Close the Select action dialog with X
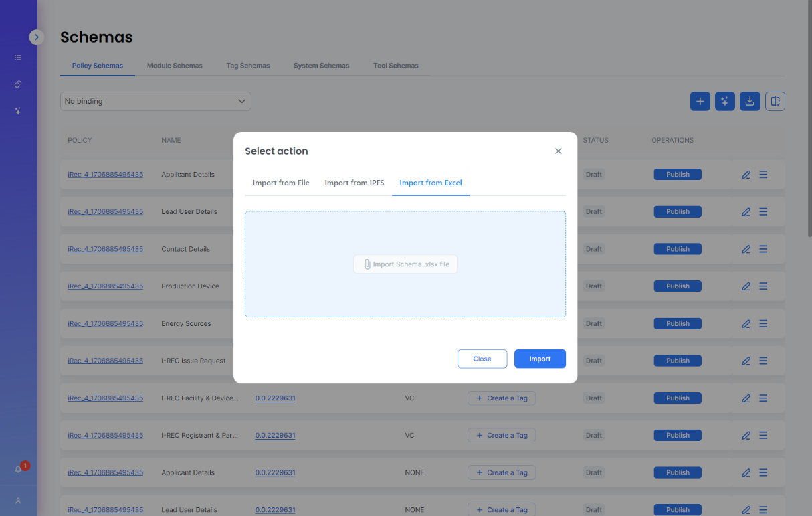This screenshot has width=812, height=516. (559, 151)
